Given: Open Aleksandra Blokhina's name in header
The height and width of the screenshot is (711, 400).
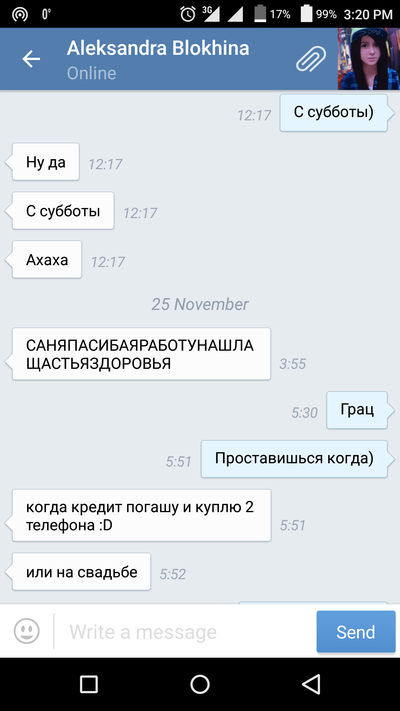Looking at the screenshot, I should (158, 49).
